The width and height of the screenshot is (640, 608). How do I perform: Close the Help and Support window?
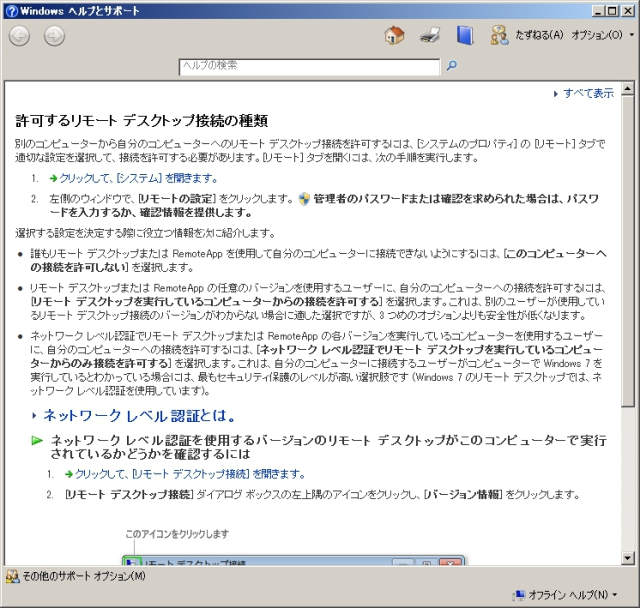click(627, 11)
